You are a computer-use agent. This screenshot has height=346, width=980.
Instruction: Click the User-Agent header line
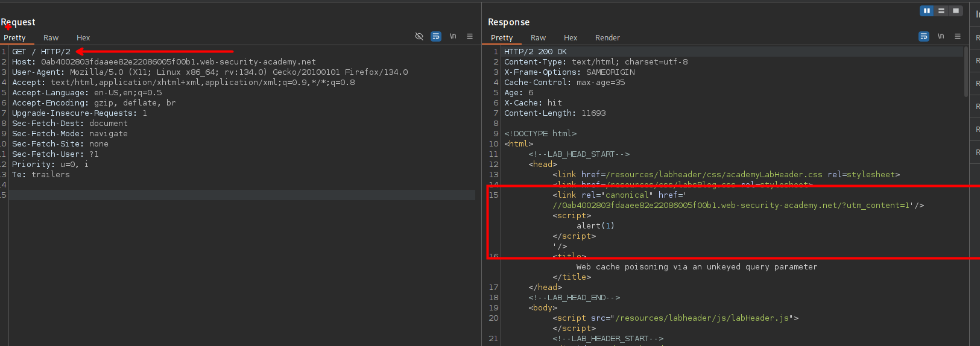click(210, 72)
